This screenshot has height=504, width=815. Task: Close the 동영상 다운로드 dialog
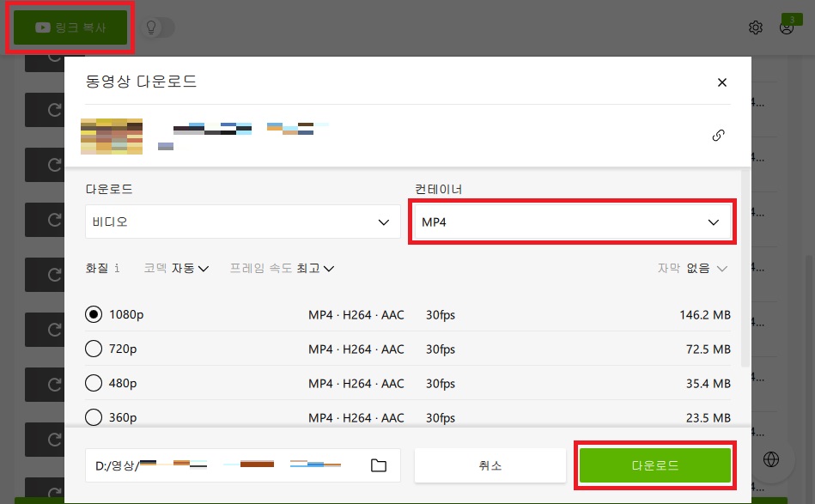(x=721, y=82)
